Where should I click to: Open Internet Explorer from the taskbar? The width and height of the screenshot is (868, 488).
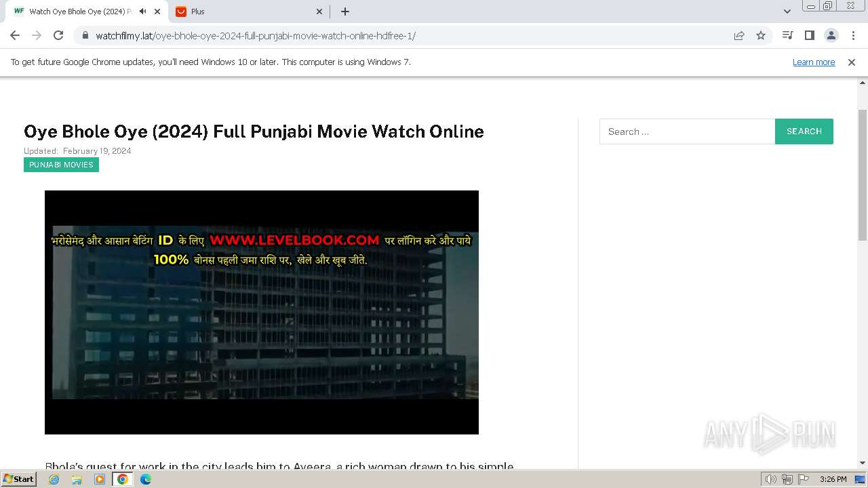(x=54, y=479)
